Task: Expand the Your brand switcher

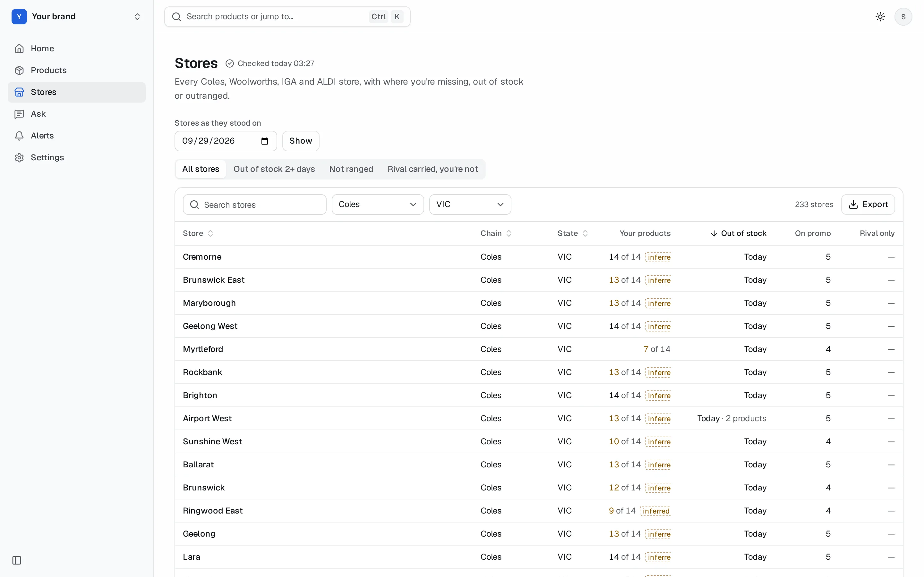Action: click(76, 16)
